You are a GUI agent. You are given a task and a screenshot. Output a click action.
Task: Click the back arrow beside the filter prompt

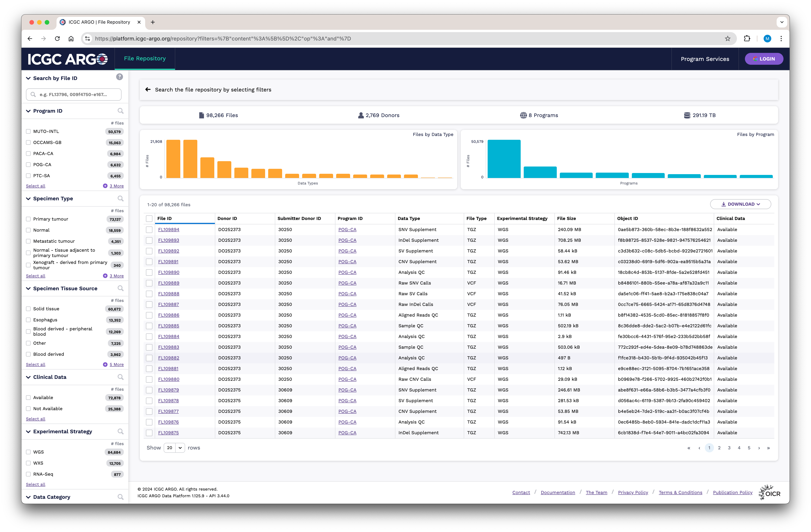(148, 90)
